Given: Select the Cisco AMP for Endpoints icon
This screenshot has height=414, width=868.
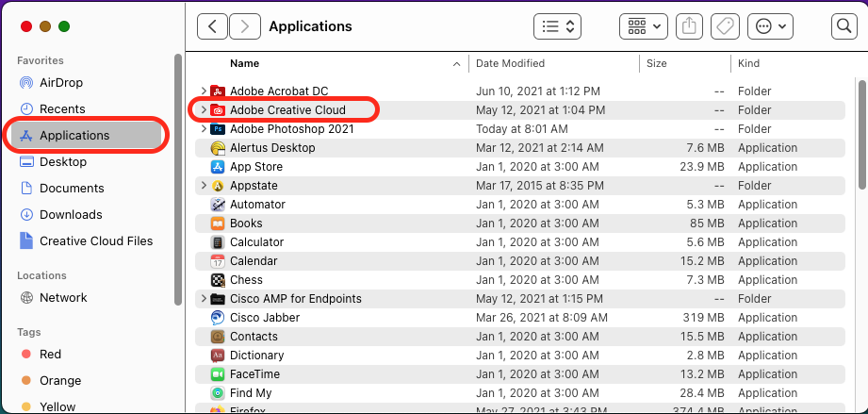Looking at the screenshot, I should 218,299.
